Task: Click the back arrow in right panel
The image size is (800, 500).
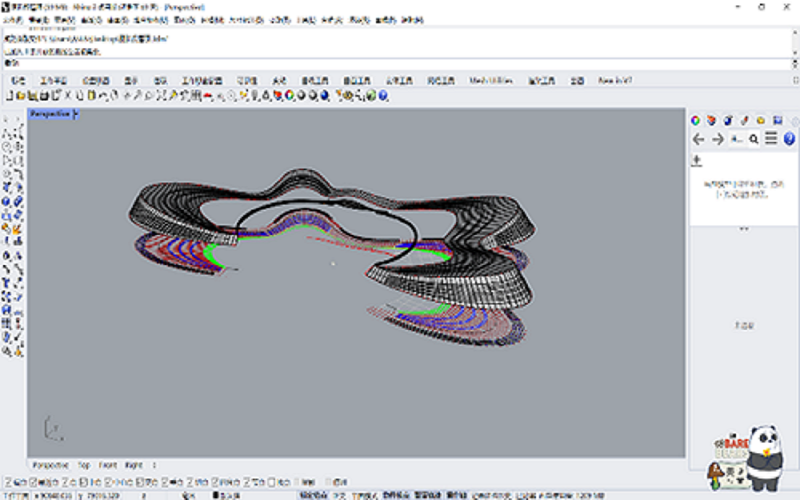Action: coord(698,139)
